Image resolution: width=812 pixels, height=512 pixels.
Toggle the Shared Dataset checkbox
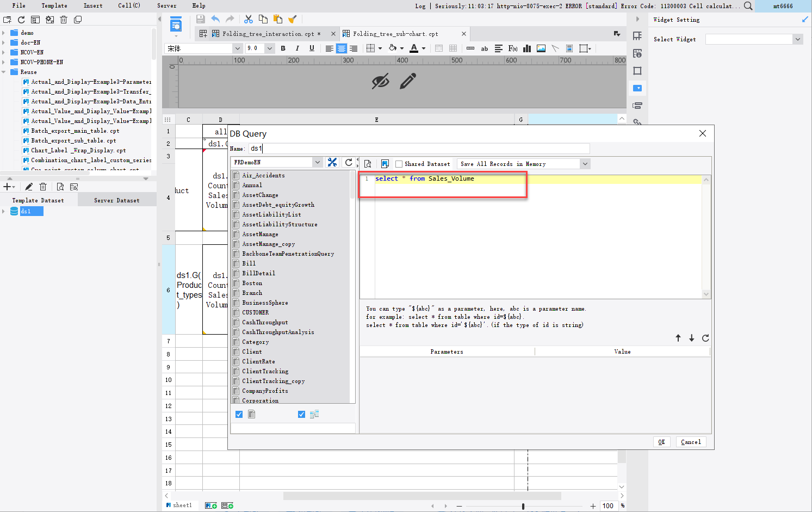[399, 164]
